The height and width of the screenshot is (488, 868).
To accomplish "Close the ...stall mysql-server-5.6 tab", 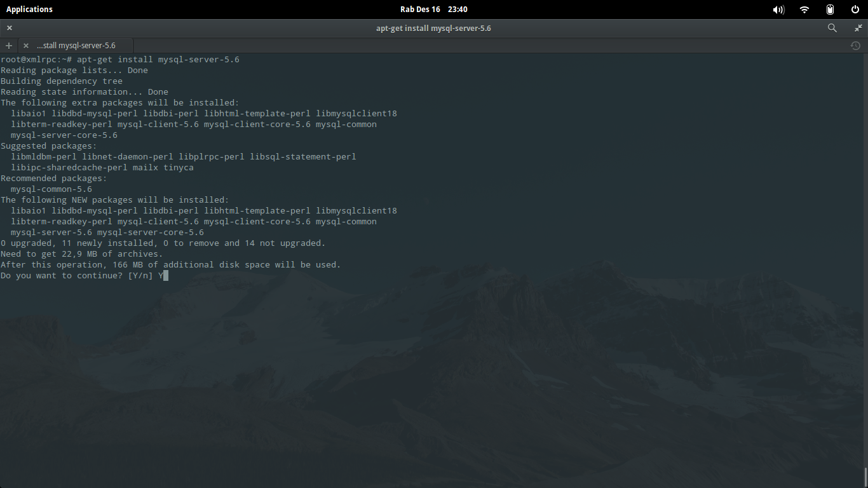I will click(25, 46).
